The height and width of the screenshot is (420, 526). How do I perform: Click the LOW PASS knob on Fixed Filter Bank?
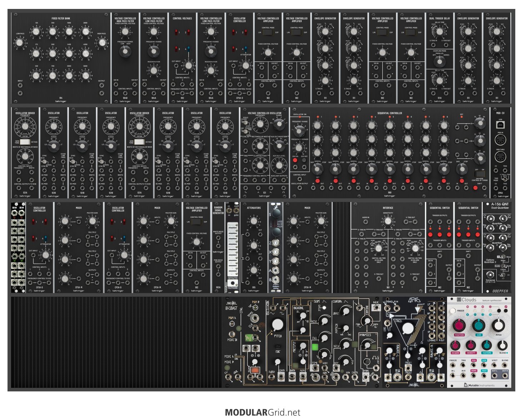point(20,43)
